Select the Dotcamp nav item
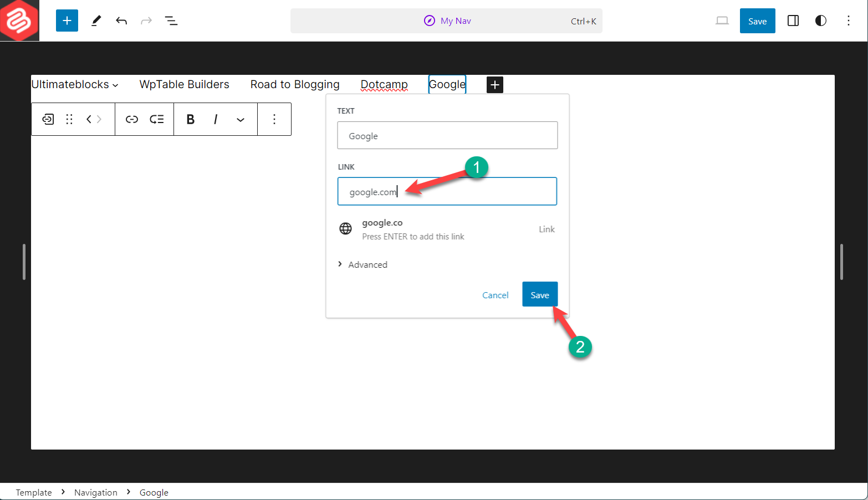This screenshot has width=868, height=500. click(384, 84)
